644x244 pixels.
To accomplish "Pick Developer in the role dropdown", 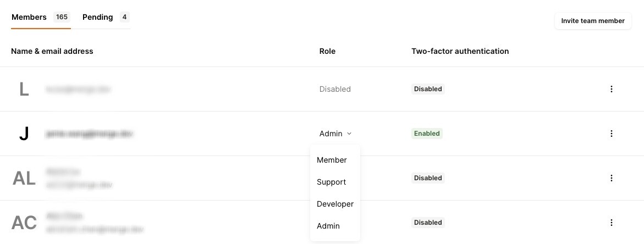I will click(335, 204).
